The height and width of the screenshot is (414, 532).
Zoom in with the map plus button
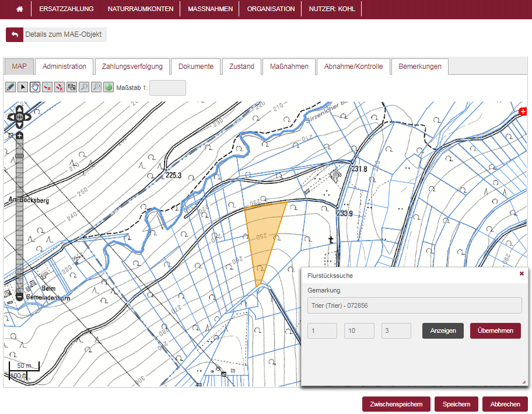click(19, 135)
